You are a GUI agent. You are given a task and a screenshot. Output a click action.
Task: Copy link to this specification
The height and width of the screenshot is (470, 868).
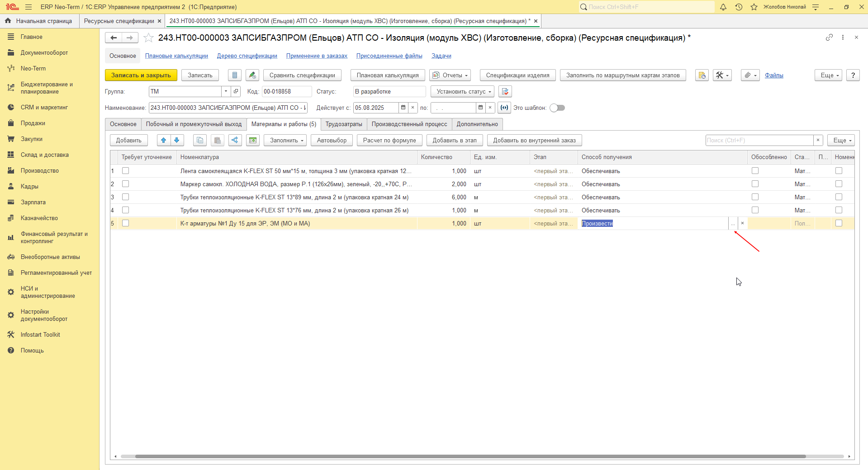(x=829, y=38)
